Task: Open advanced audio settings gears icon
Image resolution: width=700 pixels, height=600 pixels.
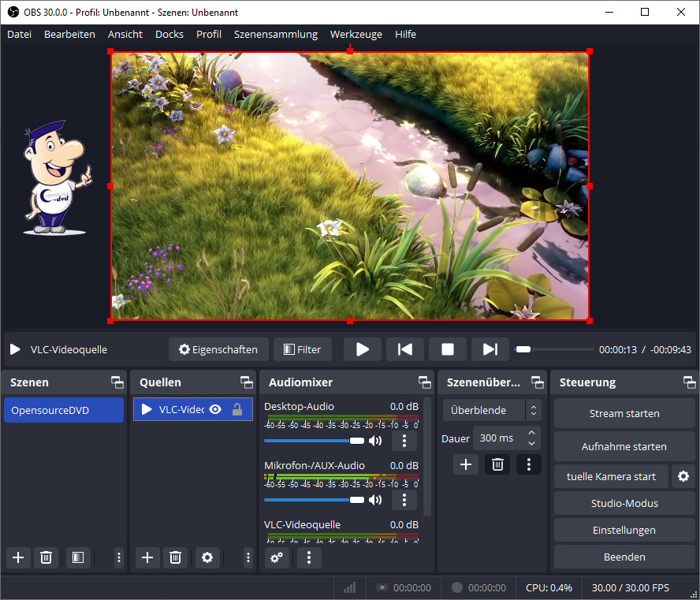Action: (x=276, y=557)
